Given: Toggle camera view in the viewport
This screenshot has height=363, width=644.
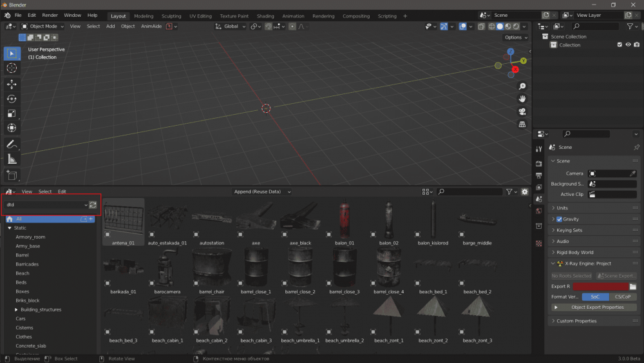Looking at the screenshot, I should [522, 111].
